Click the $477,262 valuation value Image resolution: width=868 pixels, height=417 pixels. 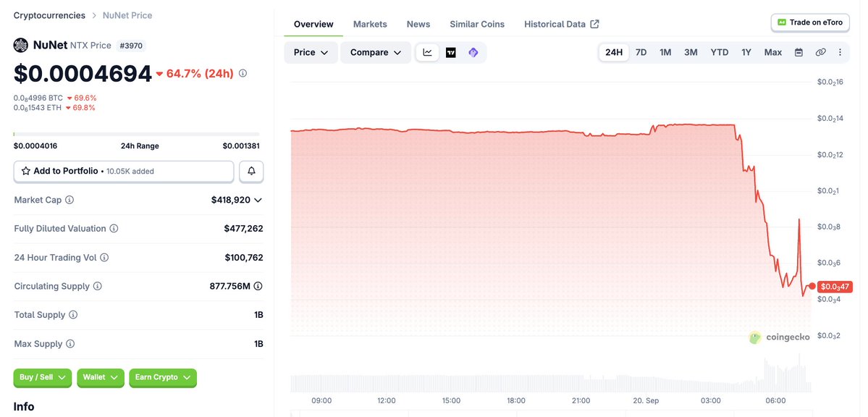click(x=243, y=229)
